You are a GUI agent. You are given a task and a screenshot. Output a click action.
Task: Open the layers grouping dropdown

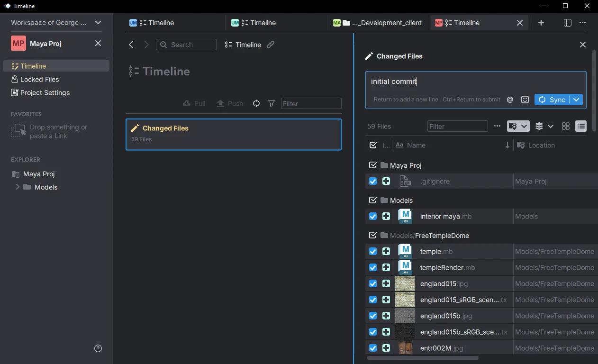click(x=544, y=126)
